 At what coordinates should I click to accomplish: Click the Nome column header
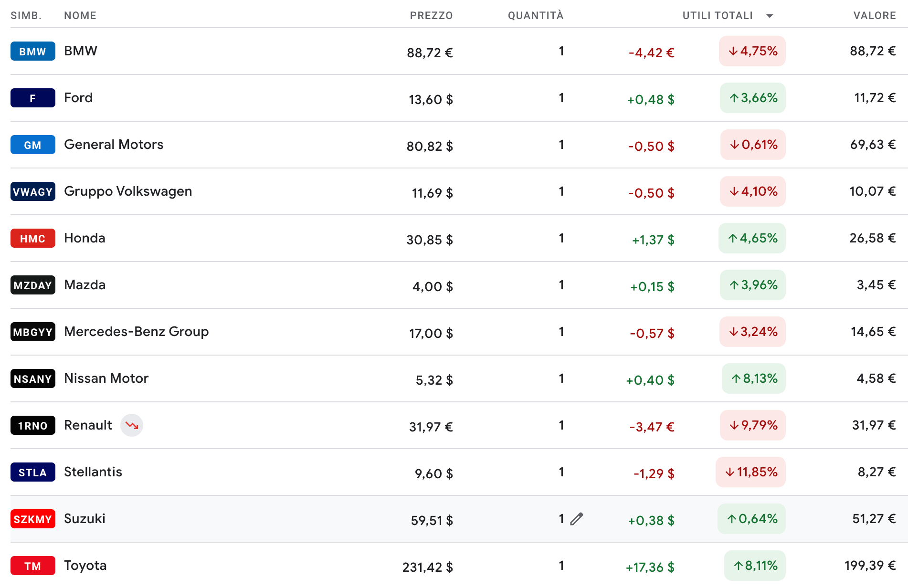[x=80, y=16]
